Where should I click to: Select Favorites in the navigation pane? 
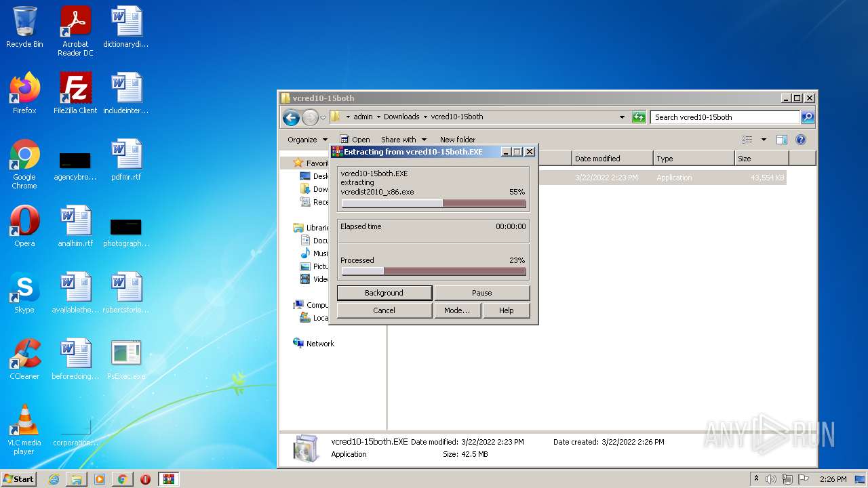311,163
